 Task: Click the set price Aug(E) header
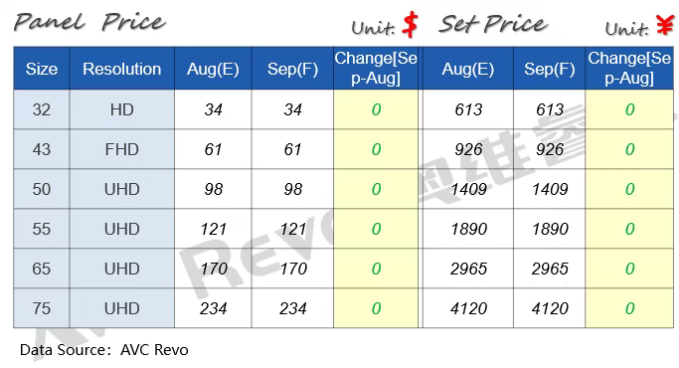pos(468,68)
